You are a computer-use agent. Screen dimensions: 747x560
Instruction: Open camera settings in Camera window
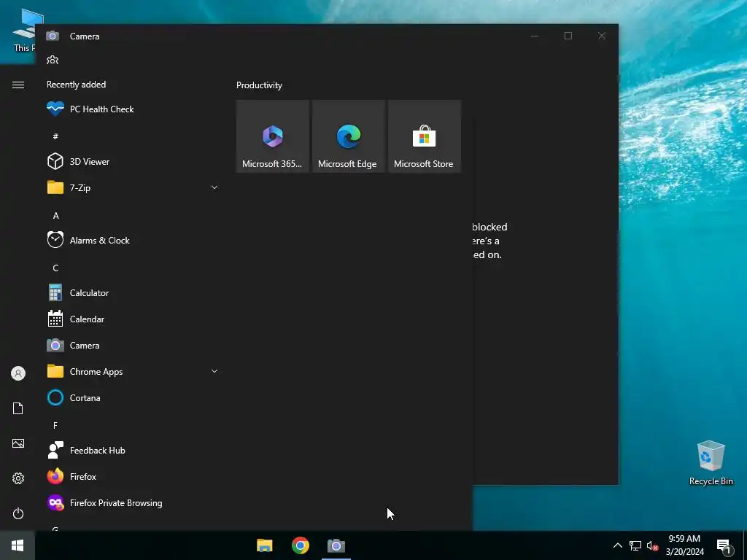pyautogui.click(x=53, y=60)
